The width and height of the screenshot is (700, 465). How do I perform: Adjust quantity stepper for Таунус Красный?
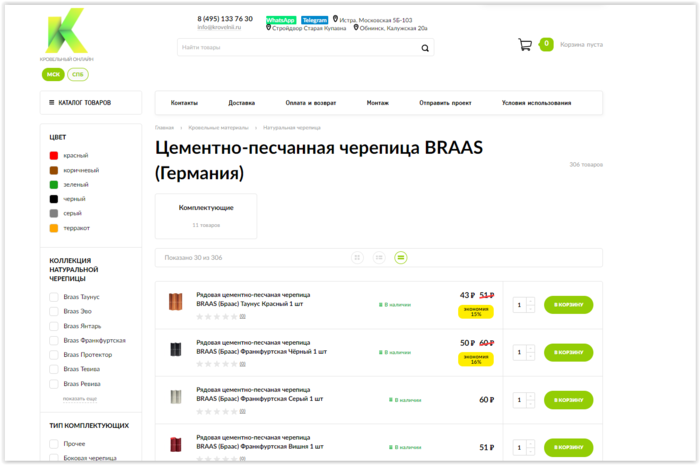point(524,305)
